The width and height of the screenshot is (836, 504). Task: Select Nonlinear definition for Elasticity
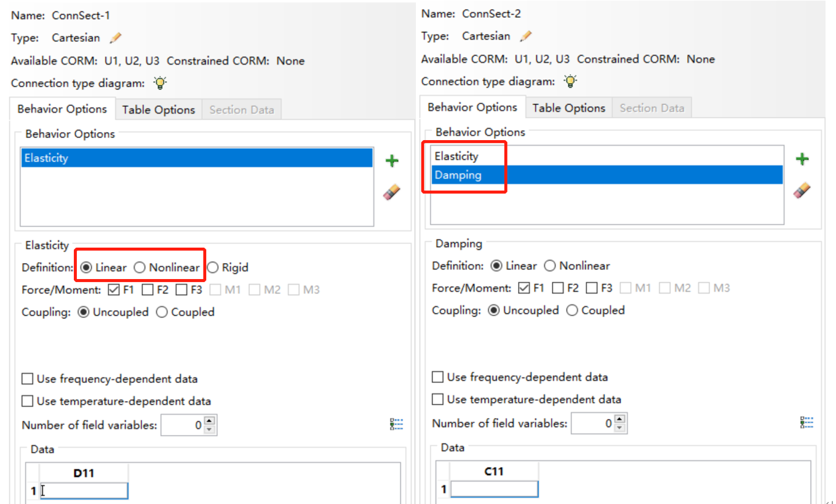click(x=140, y=267)
